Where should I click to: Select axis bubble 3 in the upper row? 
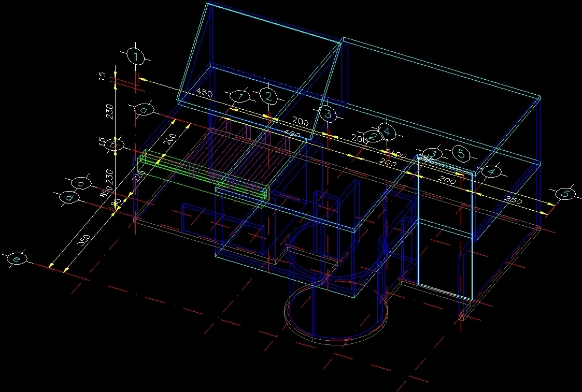pyautogui.click(x=327, y=113)
